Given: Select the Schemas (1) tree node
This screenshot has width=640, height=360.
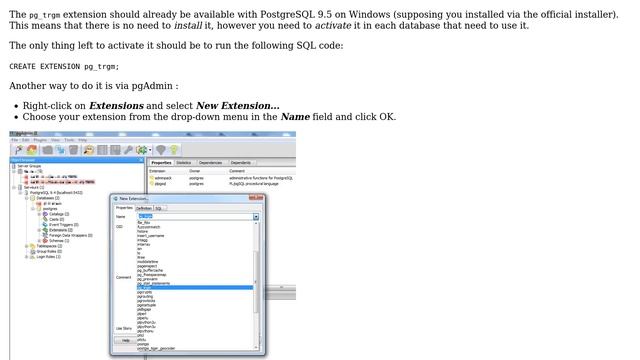Looking at the screenshot, I should (59, 241).
